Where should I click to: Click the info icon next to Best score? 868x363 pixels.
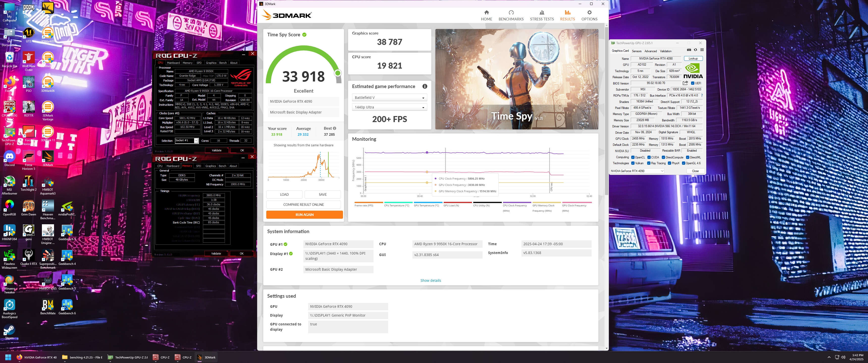coord(334,128)
